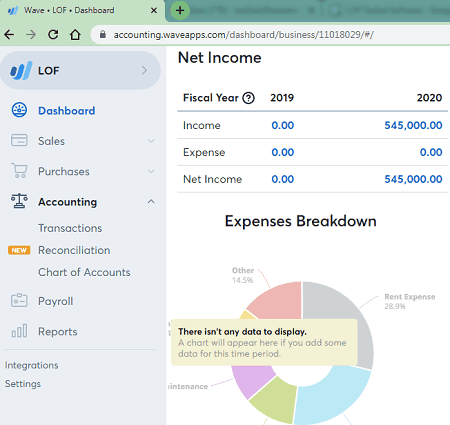Expand the Sales menu chevron
450x425 pixels.
point(151,141)
